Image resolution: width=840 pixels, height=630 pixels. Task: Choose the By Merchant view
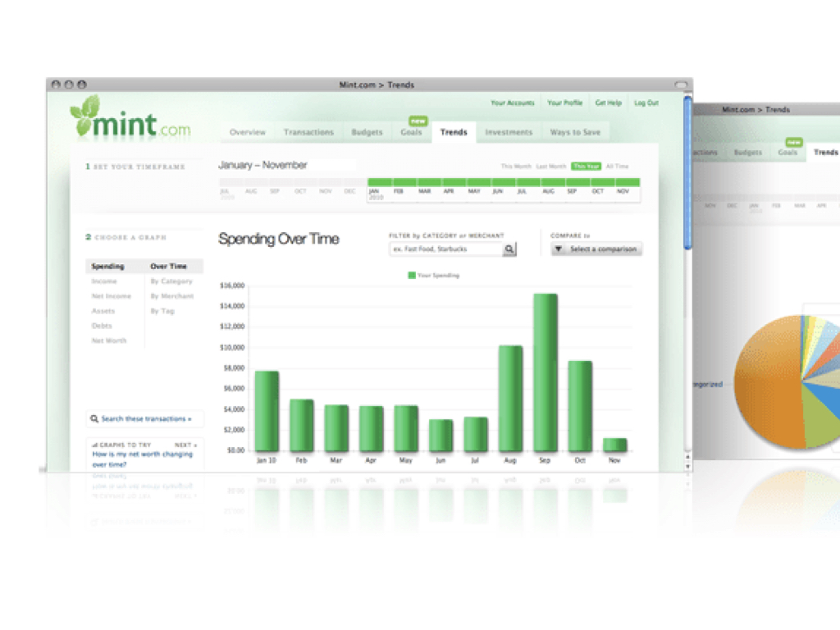172,296
